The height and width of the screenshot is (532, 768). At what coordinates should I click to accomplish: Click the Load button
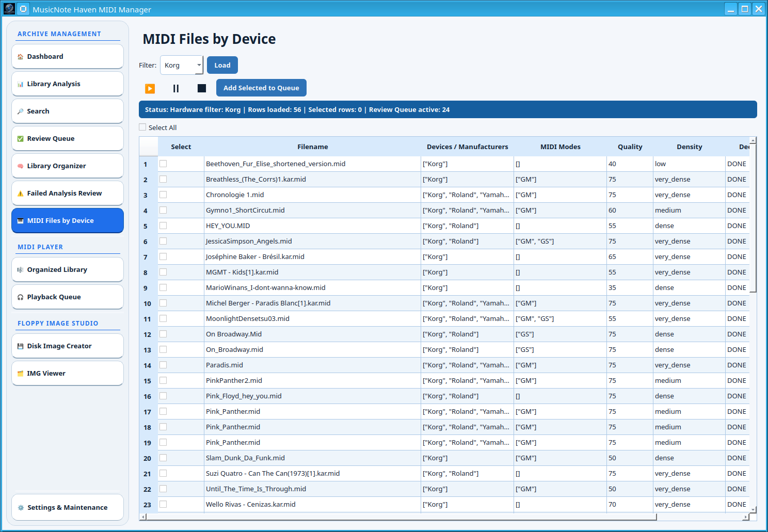click(222, 65)
